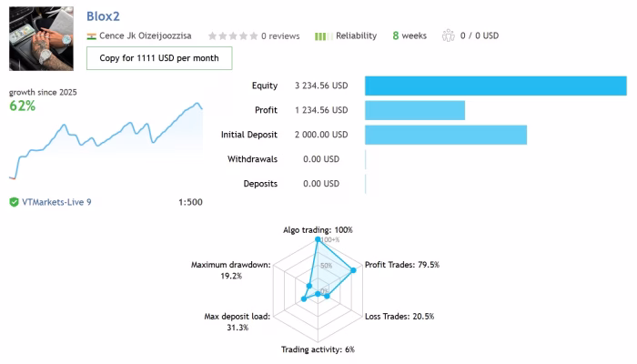Viewport: 637px width, 364px height.
Task: Click the Profit Trades point on radar chart
Action: click(353, 270)
